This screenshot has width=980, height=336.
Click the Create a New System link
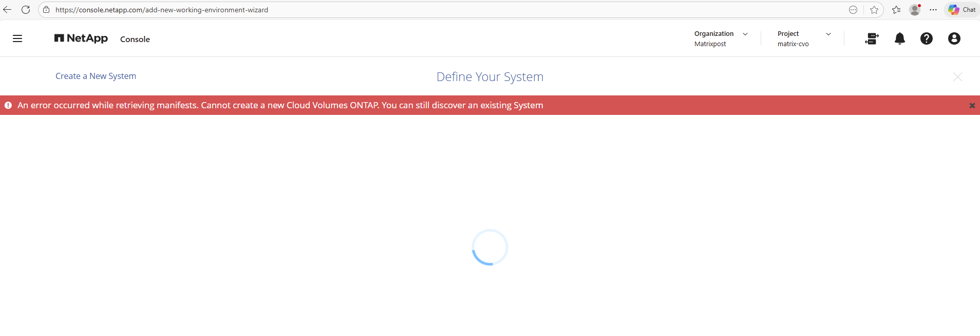(96, 76)
